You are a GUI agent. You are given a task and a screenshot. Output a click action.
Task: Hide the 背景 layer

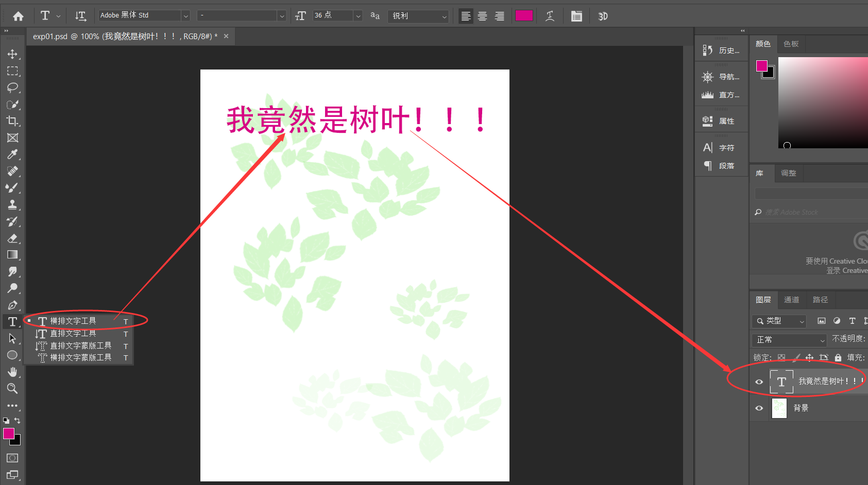click(x=759, y=408)
